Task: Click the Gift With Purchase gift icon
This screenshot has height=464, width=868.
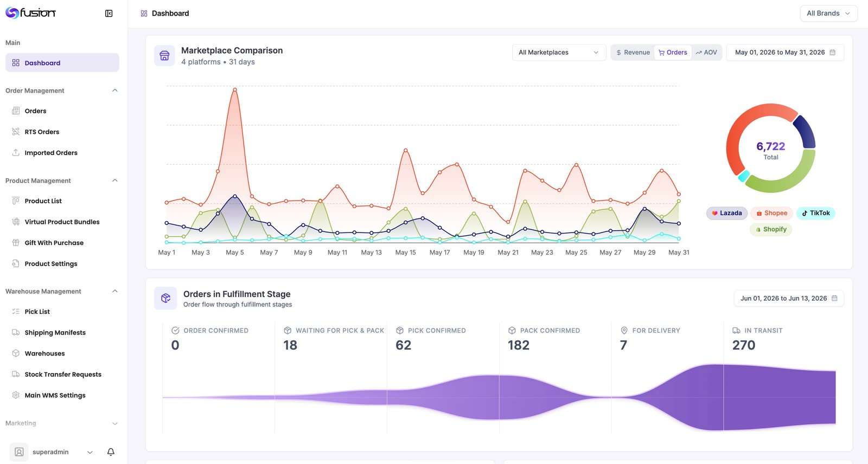Action: click(16, 243)
